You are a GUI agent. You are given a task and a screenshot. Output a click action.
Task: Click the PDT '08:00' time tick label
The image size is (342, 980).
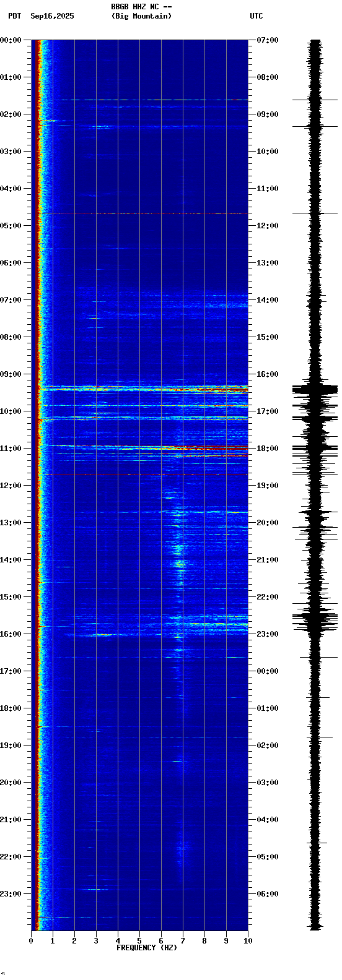point(11,337)
